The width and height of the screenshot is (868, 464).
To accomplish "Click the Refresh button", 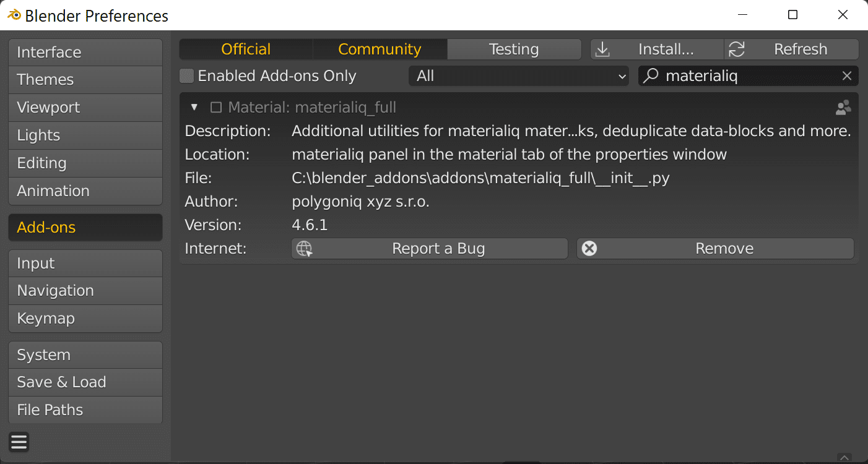I will (792, 49).
